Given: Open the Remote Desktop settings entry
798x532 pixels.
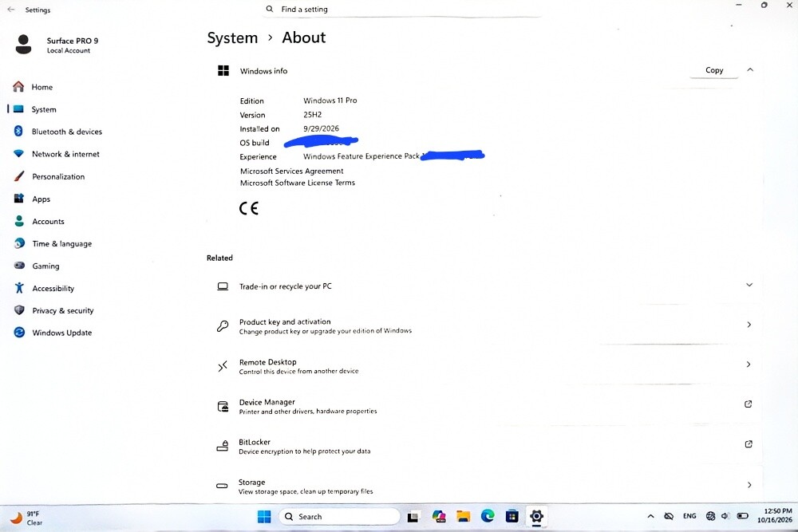Looking at the screenshot, I should tap(484, 365).
